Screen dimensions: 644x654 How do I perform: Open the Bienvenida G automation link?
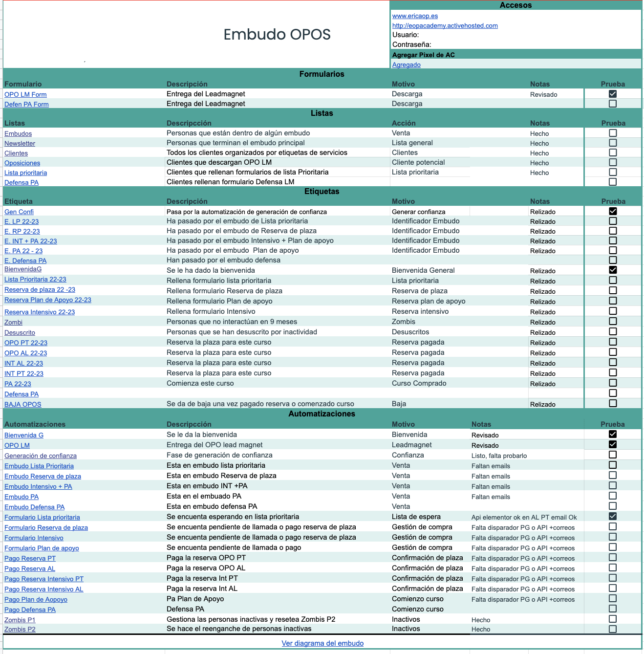24,435
